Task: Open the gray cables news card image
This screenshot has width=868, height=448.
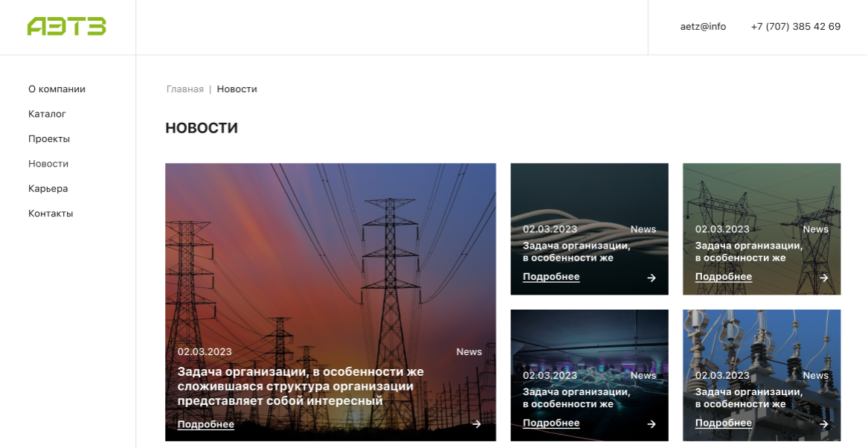Action: click(590, 228)
